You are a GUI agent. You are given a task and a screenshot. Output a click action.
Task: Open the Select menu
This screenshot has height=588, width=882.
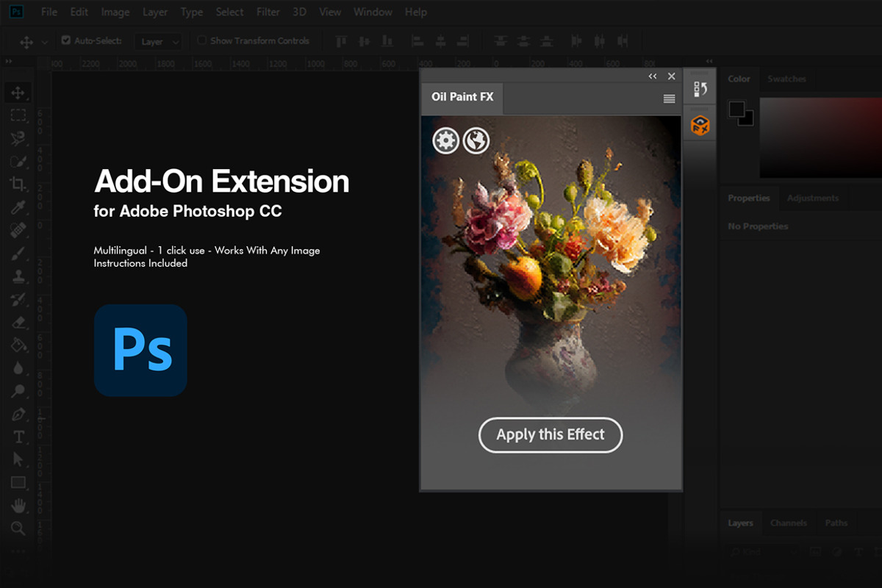pos(230,12)
